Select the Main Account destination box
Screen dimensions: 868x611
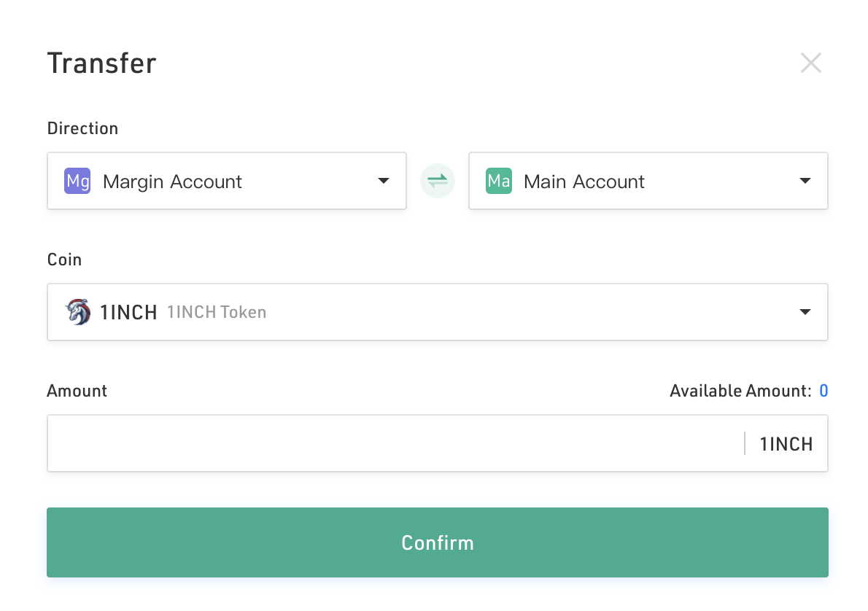[x=648, y=181]
